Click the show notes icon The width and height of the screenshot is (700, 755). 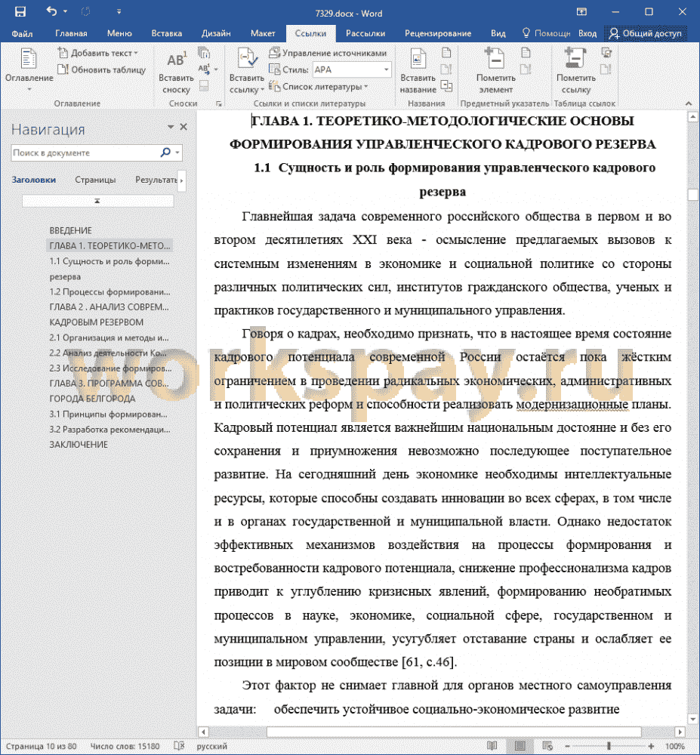tap(204, 86)
